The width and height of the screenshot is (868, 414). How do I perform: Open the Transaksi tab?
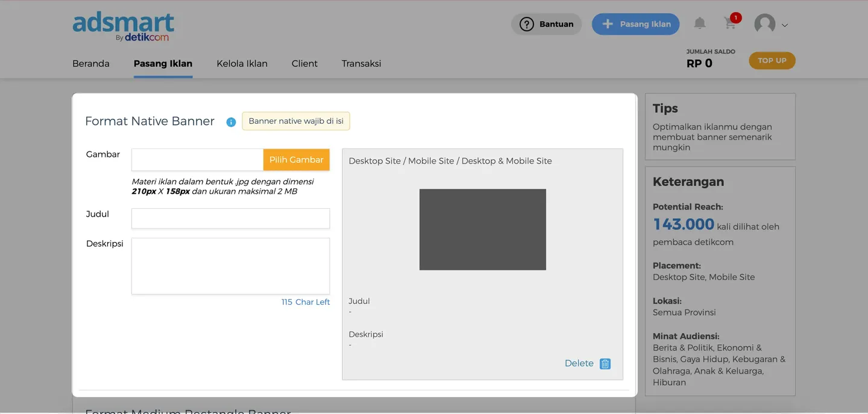coord(361,63)
